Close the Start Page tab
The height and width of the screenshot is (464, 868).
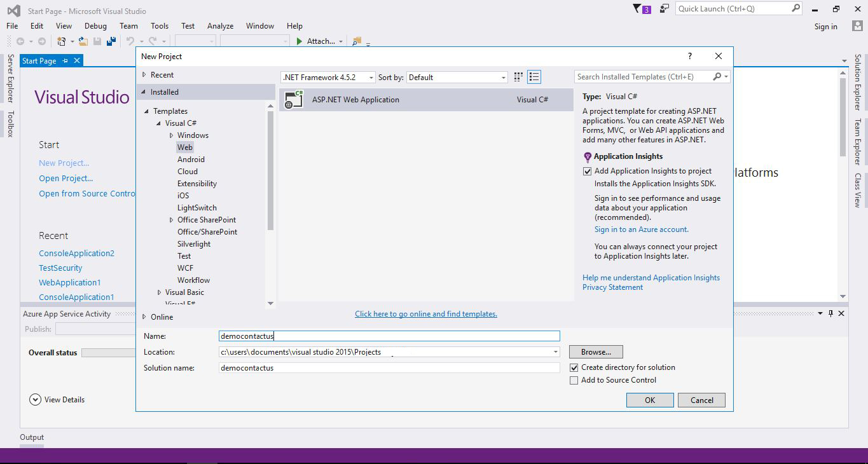(x=77, y=60)
